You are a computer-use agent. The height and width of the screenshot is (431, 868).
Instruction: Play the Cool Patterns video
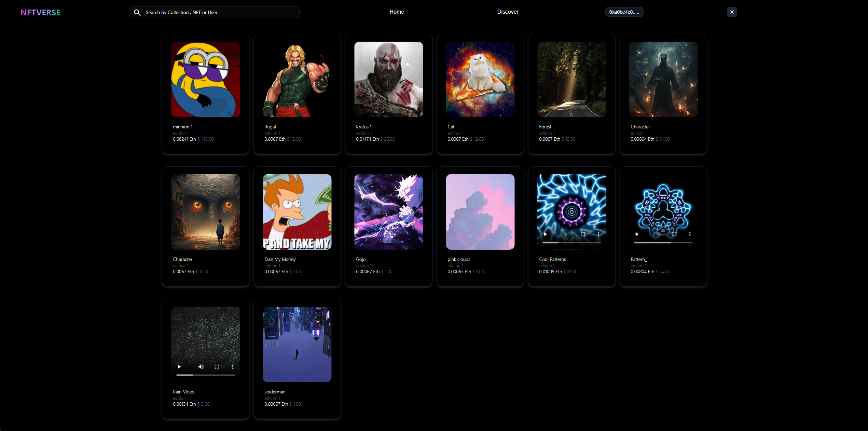pyautogui.click(x=545, y=234)
